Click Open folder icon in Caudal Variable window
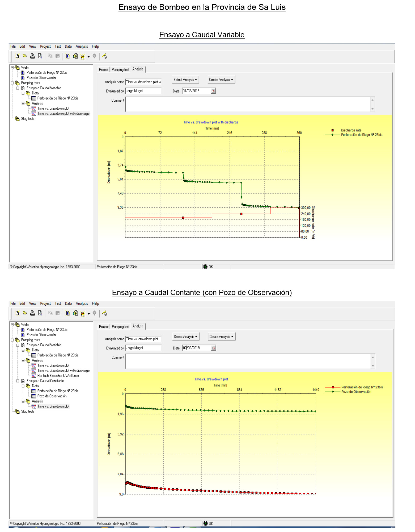415x532 pixels. coord(25,56)
